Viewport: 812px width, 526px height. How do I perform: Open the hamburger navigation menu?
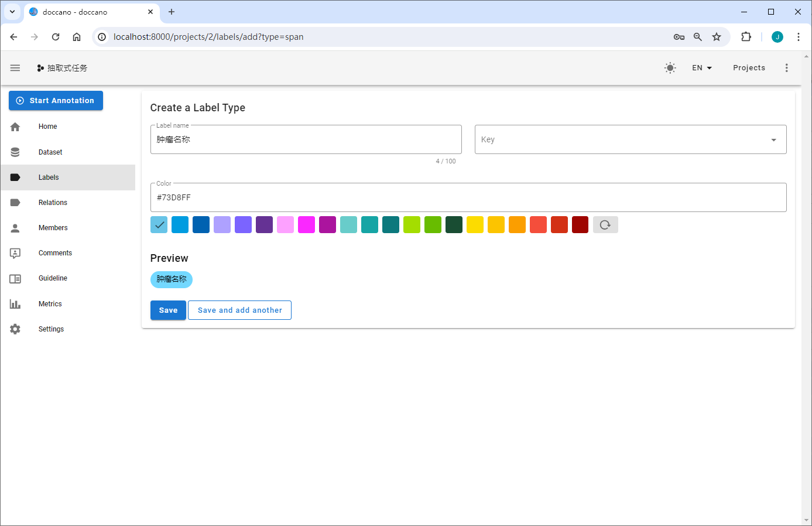(15, 68)
